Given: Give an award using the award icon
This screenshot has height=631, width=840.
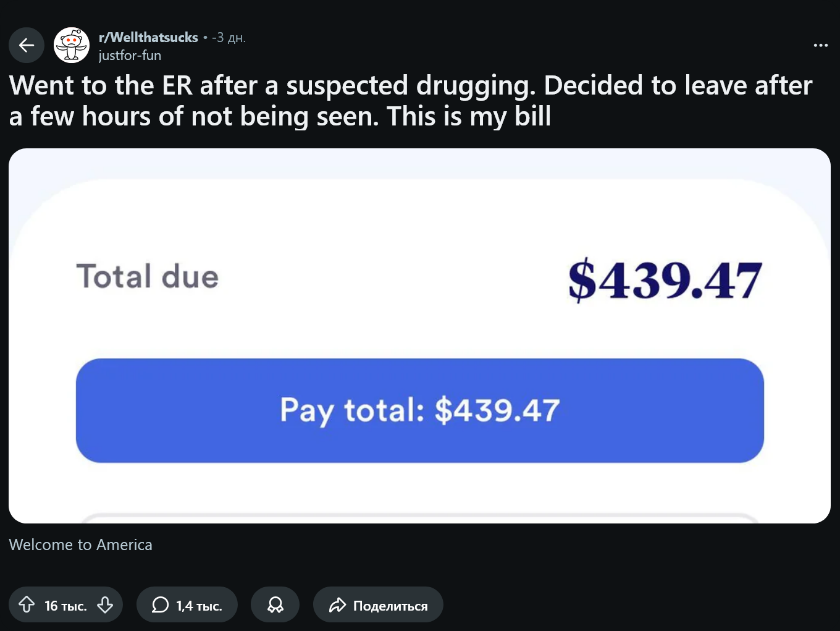Looking at the screenshot, I should click(275, 604).
